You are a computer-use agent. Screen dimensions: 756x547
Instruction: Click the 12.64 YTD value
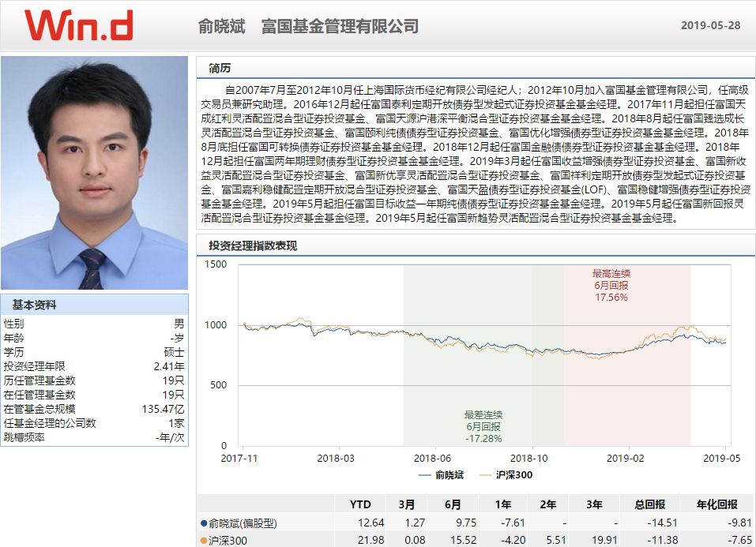[371, 523]
